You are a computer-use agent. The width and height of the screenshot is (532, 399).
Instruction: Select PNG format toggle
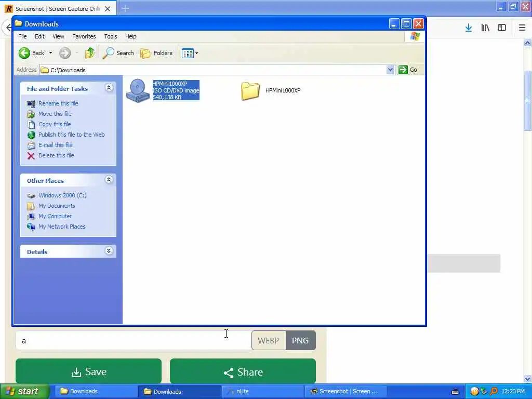coord(300,340)
